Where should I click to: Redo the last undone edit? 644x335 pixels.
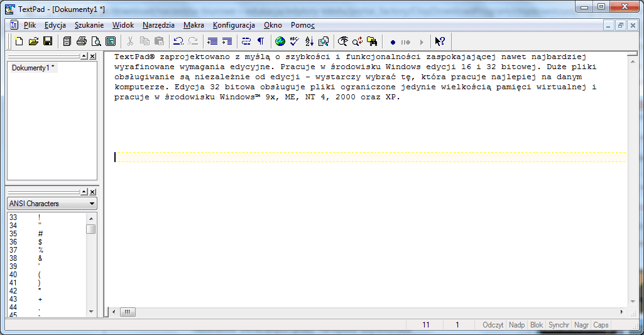tap(193, 41)
